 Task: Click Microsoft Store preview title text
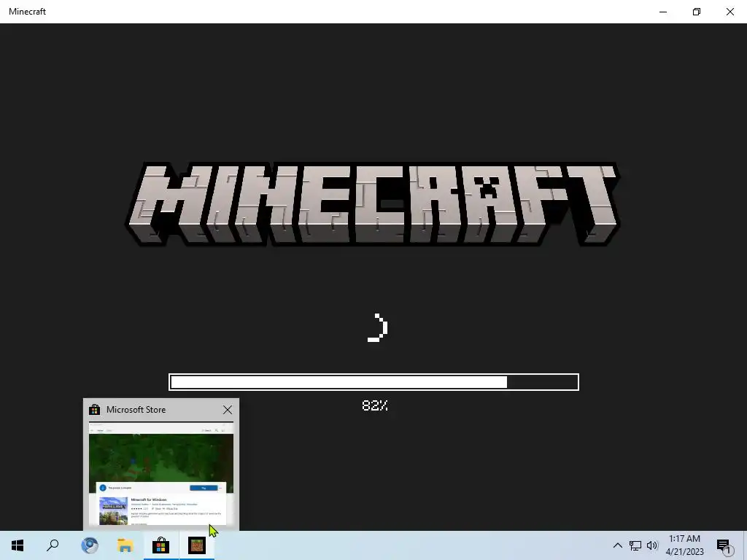136,410
